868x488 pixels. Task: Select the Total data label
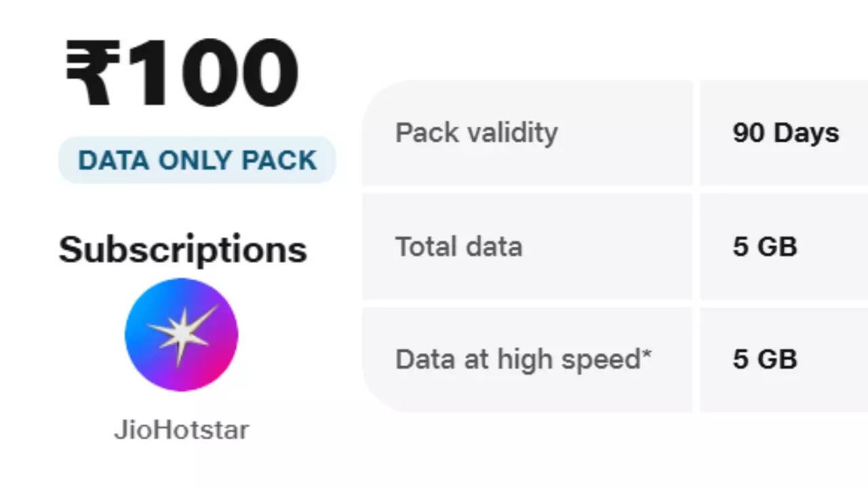click(x=458, y=246)
